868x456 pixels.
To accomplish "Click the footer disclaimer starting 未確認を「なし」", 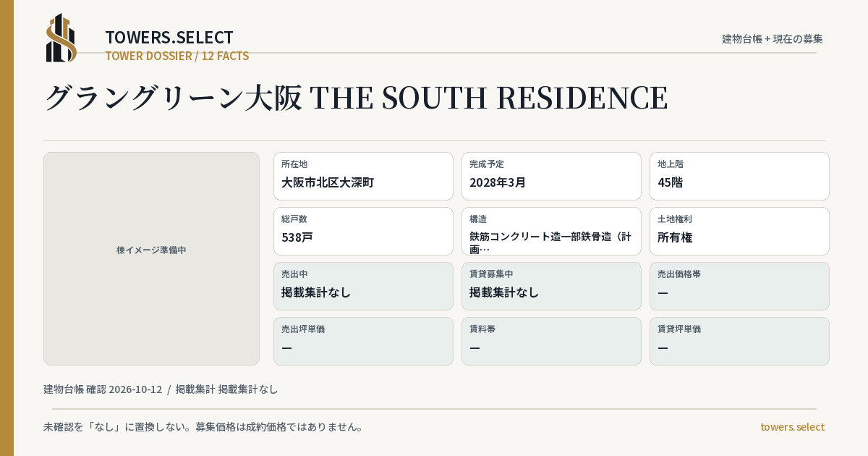I will pyautogui.click(x=203, y=426).
